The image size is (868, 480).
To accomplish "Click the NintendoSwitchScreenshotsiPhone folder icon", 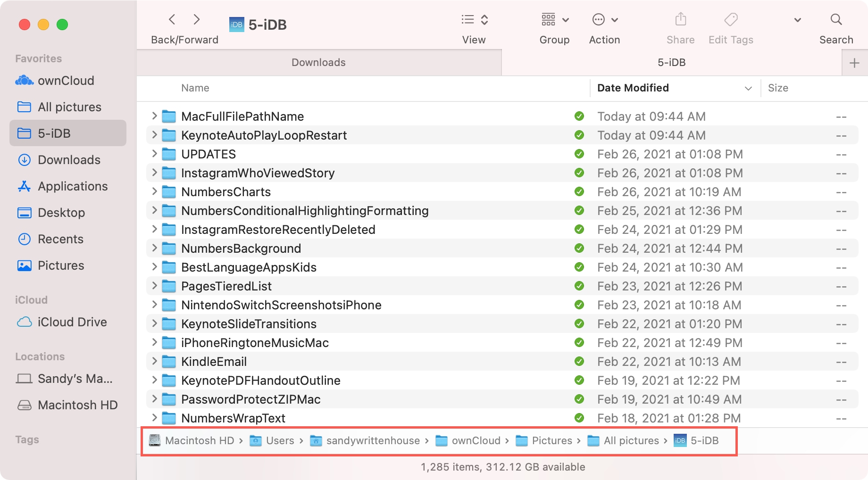I will click(x=169, y=305).
